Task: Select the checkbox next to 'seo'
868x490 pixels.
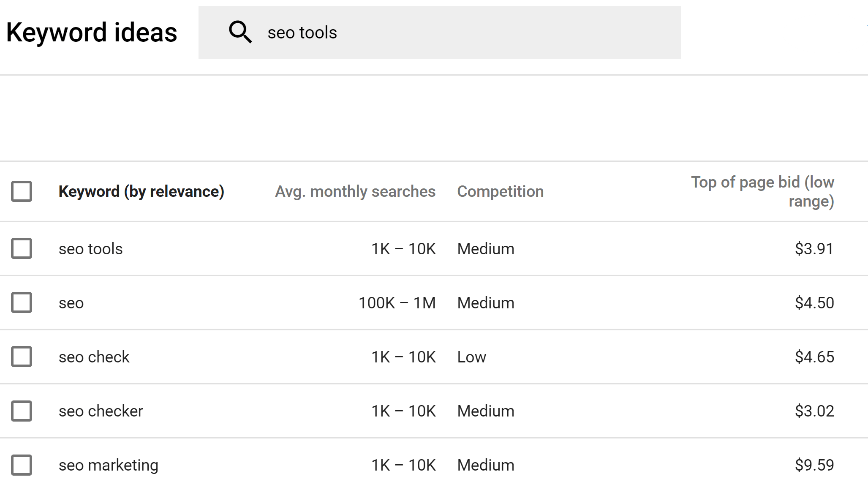Action: (x=22, y=303)
